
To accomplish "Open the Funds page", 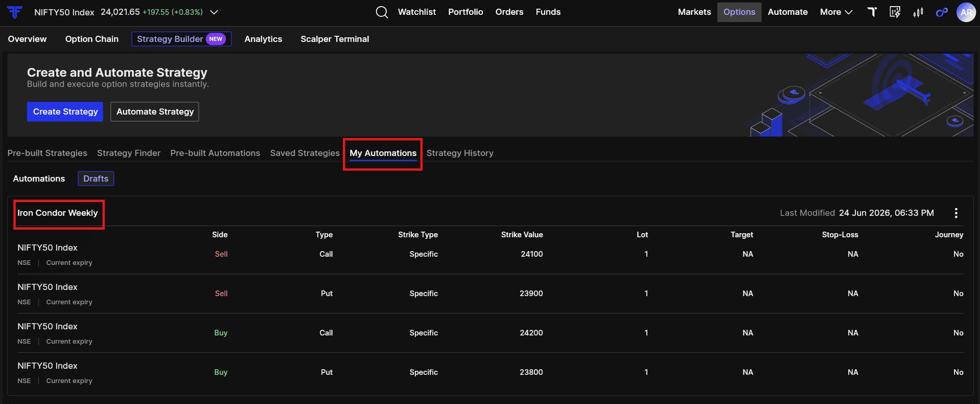I will pos(548,12).
